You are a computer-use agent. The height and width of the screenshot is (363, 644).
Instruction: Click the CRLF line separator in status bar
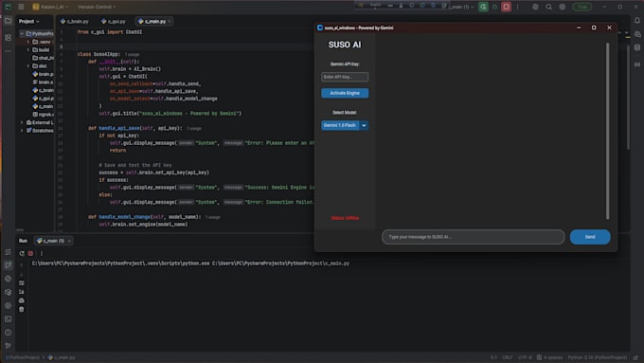tap(508, 357)
